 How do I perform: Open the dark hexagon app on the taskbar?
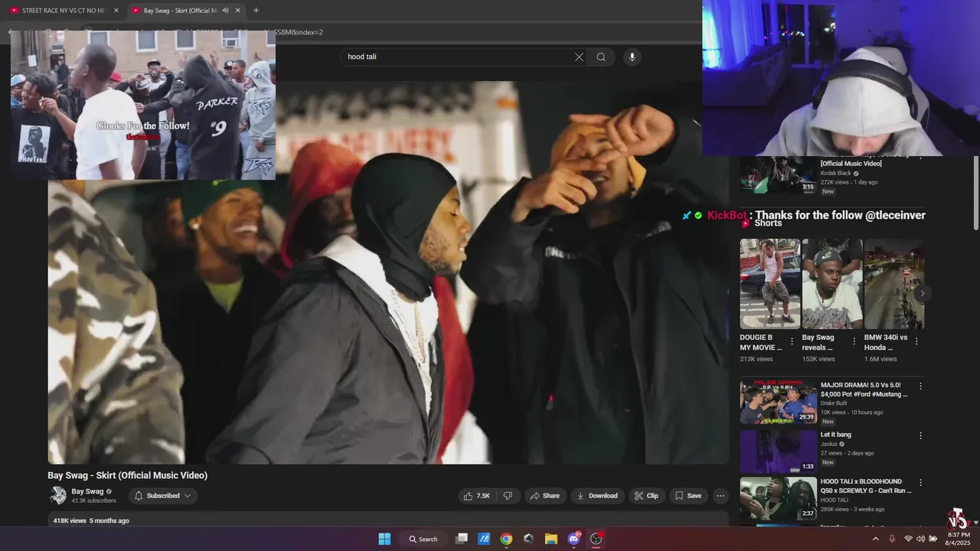click(528, 539)
